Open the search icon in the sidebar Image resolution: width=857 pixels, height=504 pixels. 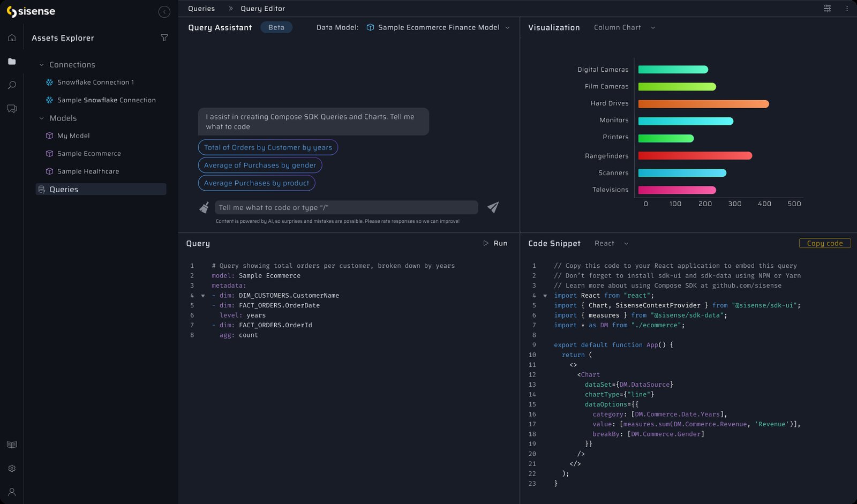click(12, 85)
